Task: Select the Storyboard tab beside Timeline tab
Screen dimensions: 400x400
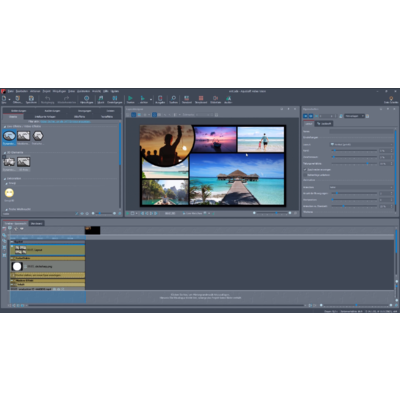Action: (36, 223)
